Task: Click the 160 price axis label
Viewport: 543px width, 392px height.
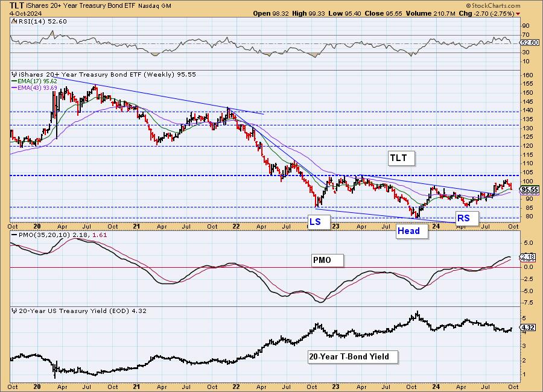Action: 529,75
